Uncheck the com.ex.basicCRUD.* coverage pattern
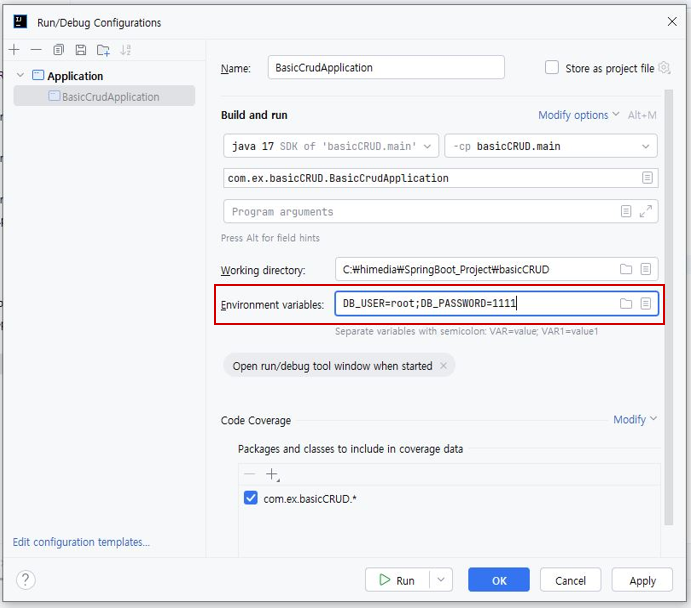The image size is (694, 612). (x=252, y=500)
